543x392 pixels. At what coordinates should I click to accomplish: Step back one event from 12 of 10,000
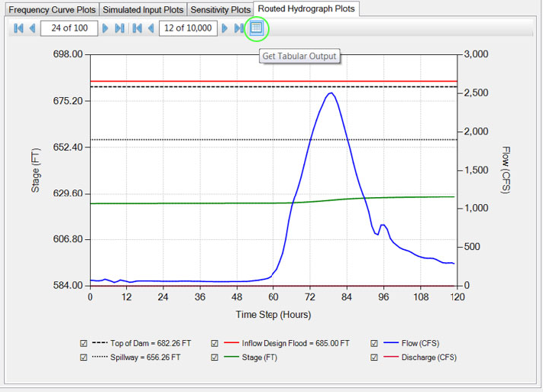point(150,28)
